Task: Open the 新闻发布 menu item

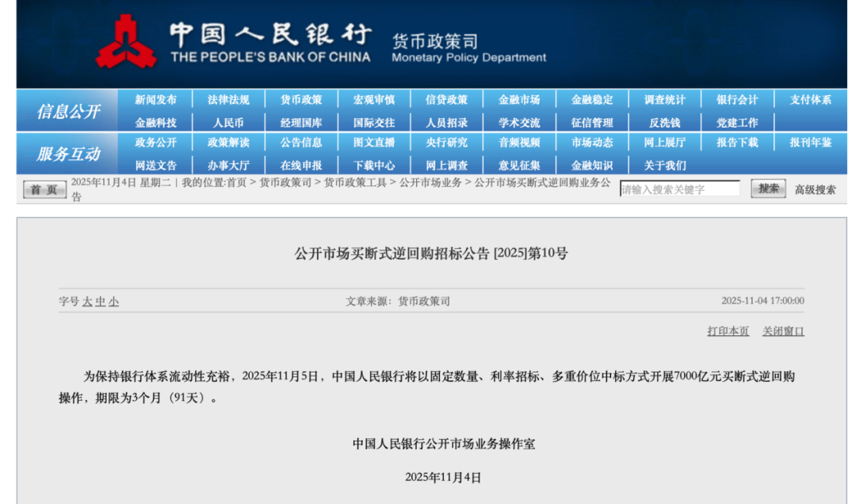Action: coord(155,100)
